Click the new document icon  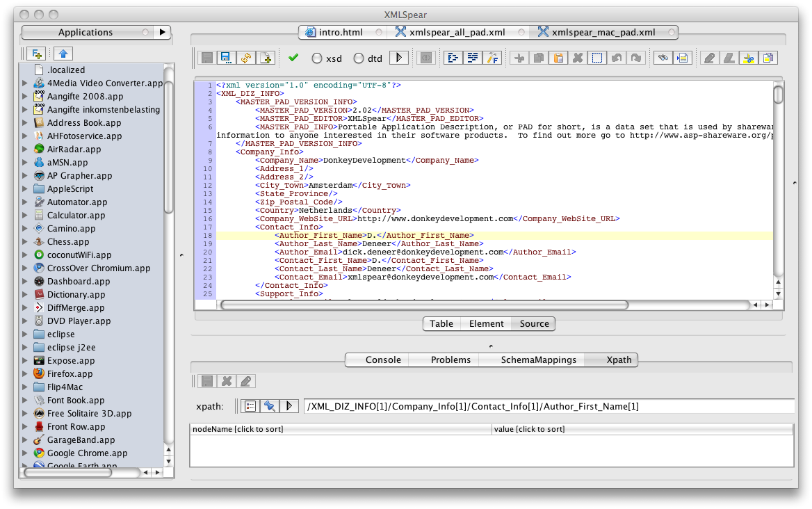pos(266,58)
